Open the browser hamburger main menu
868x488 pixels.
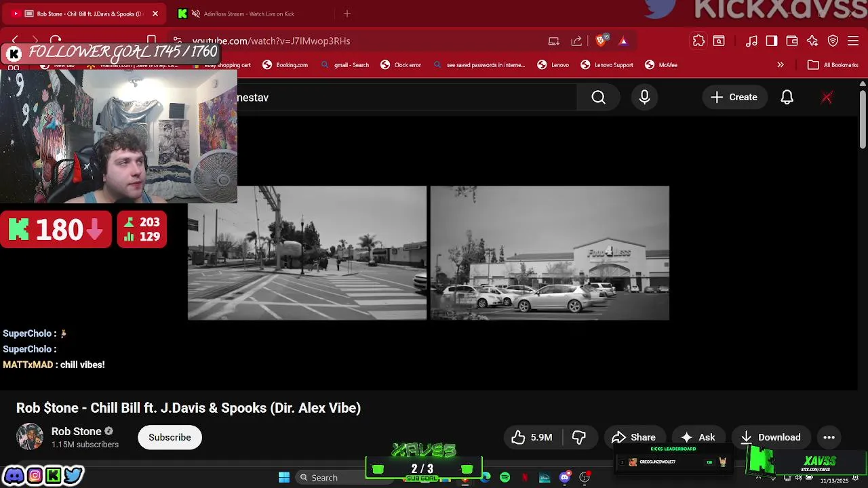(853, 41)
